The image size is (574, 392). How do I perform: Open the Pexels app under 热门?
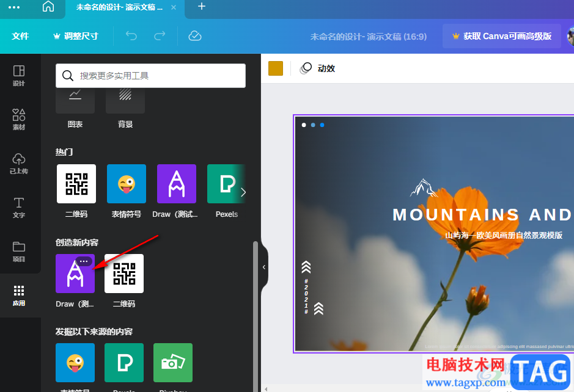[224, 184]
